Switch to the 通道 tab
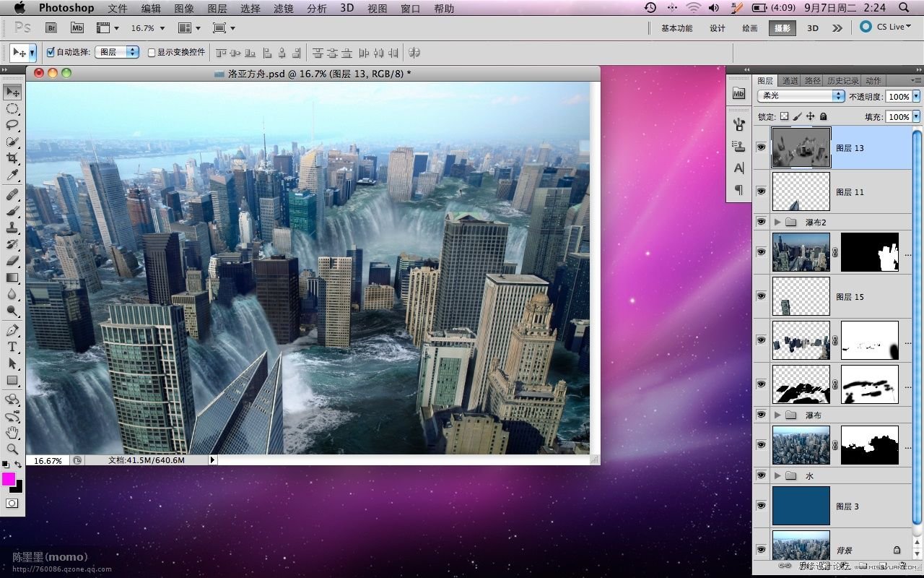Screen dimensions: 924x578 pyautogui.click(x=790, y=81)
